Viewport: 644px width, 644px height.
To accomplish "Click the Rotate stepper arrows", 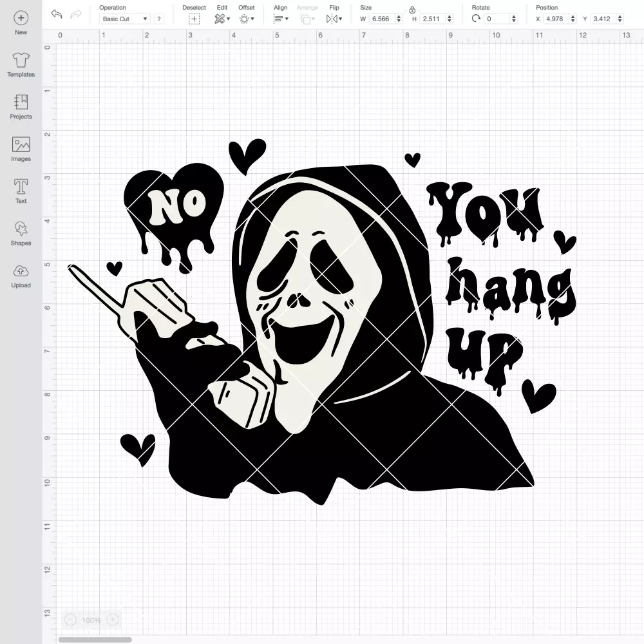I will (x=514, y=19).
